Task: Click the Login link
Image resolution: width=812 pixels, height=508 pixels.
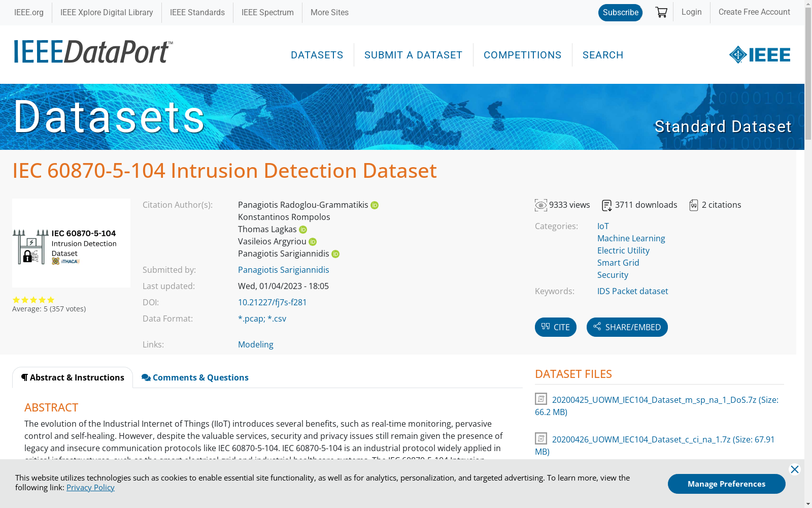Action: (x=691, y=12)
